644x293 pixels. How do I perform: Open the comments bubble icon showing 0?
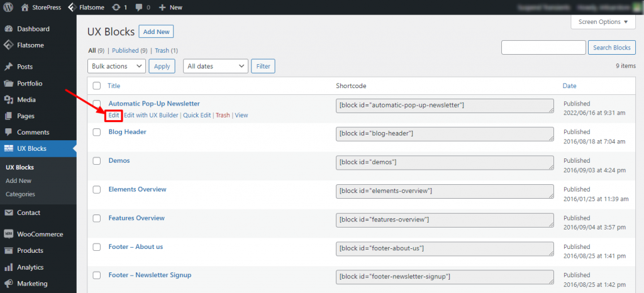click(x=139, y=8)
